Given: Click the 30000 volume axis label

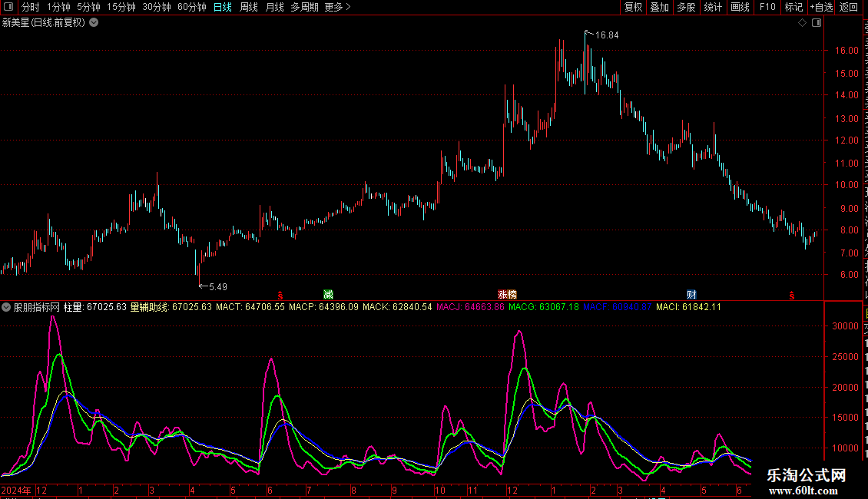Looking at the screenshot, I should tap(845, 326).
